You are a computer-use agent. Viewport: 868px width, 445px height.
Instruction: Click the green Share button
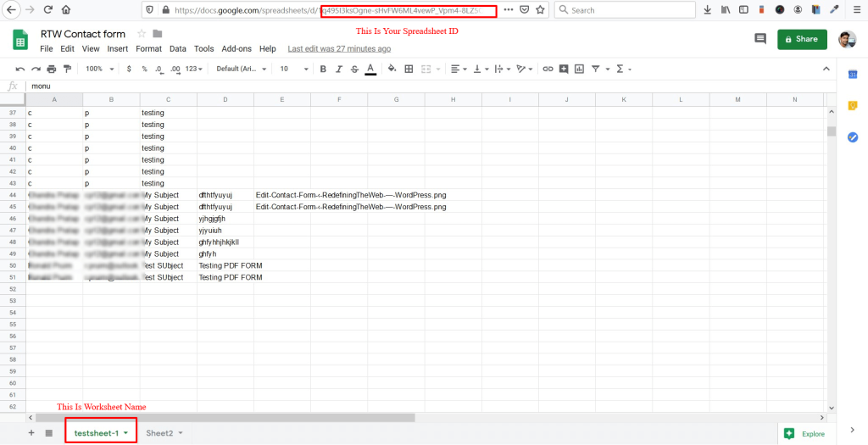(802, 39)
